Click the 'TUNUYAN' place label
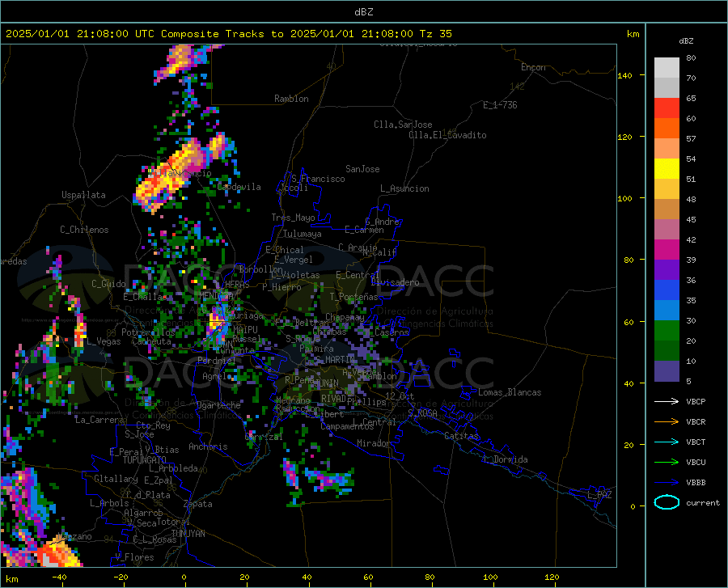728x588 pixels. click(x=188, y=534)
